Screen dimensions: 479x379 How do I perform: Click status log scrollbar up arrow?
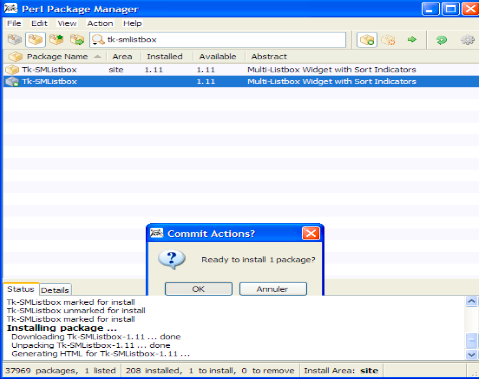471,302
